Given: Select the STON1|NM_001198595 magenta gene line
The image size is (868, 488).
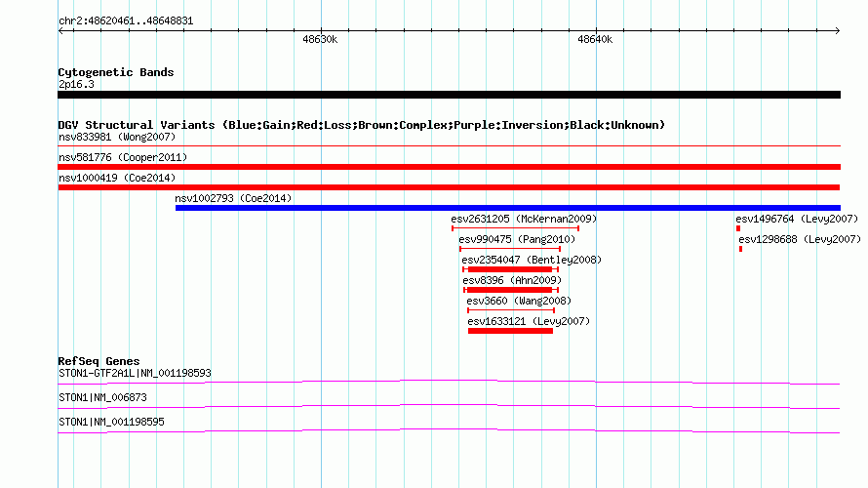Looking at the screenshot, I should click(449, 431).
